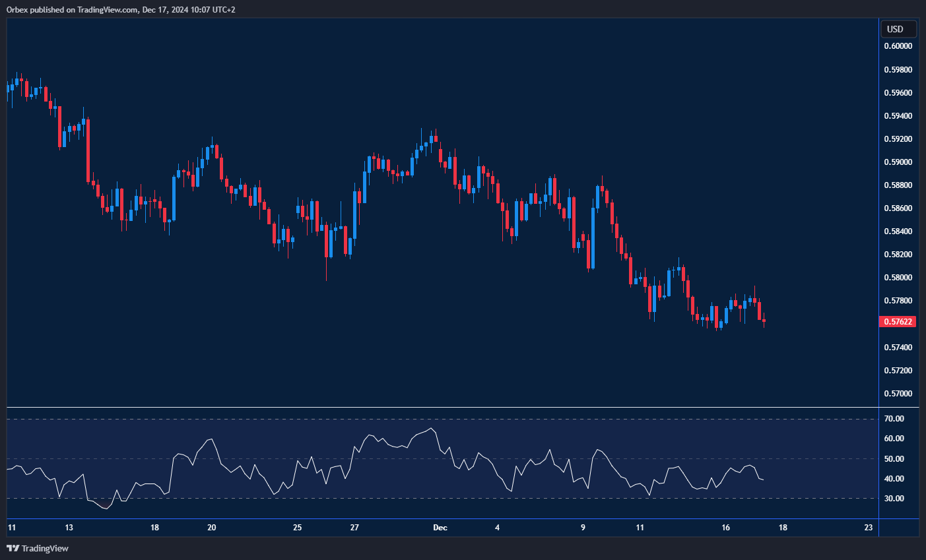Click the 30.00 RSI oversold level label
Screen dimensions: 926x560
point(894,499)
